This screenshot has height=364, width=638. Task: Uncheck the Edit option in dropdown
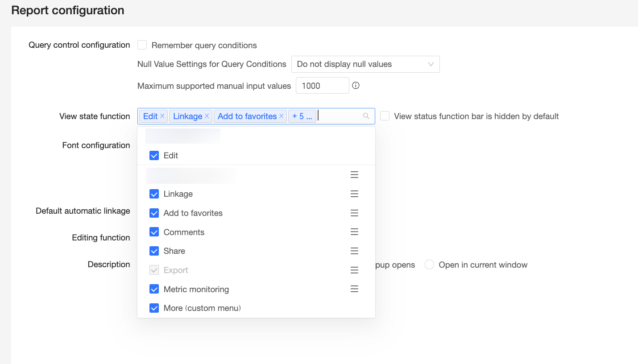click(x=154, y=156)
